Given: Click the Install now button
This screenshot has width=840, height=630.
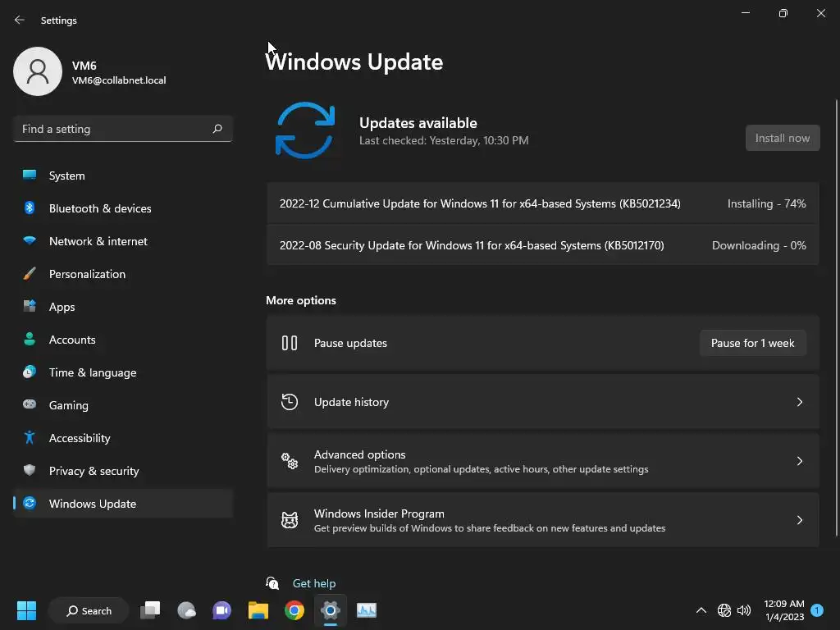Looking at the screenshot, I should (x=782, y=138).
